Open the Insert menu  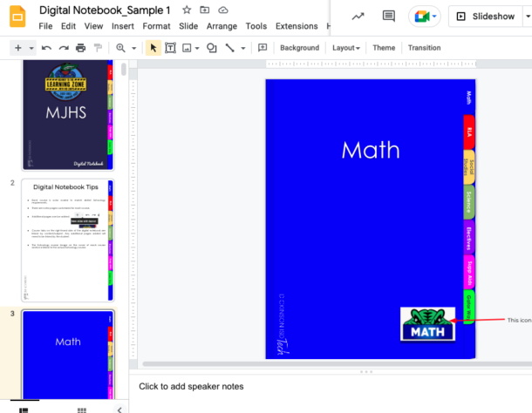click(x=122, y=26)
